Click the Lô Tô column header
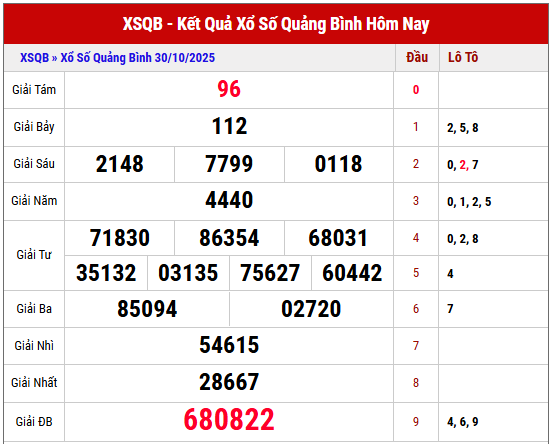This screenshot has height=444, width=552. (463, 57)
